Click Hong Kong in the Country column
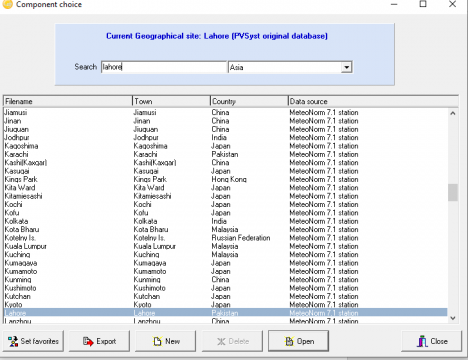468x360 pixels. (229, 179)
